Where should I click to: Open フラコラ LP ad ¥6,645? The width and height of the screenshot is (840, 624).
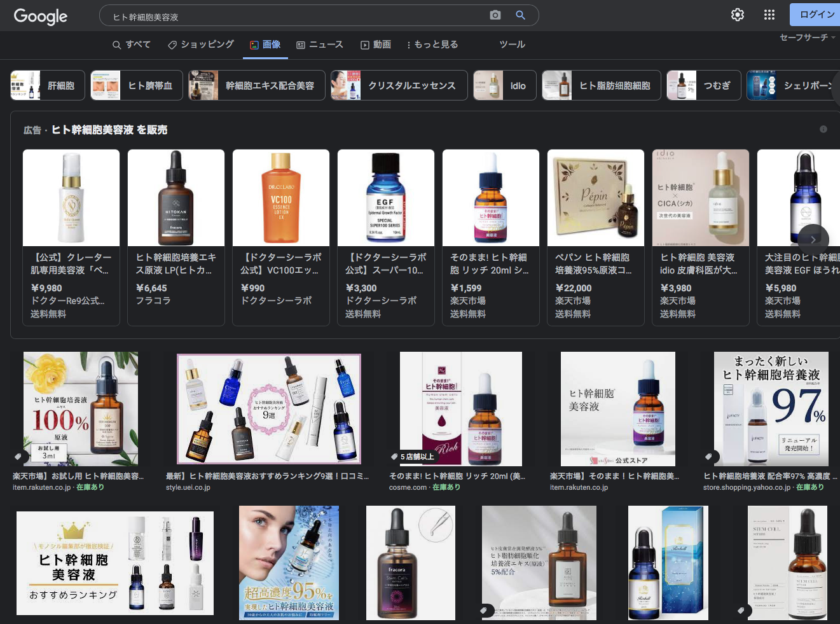(176, 237)
